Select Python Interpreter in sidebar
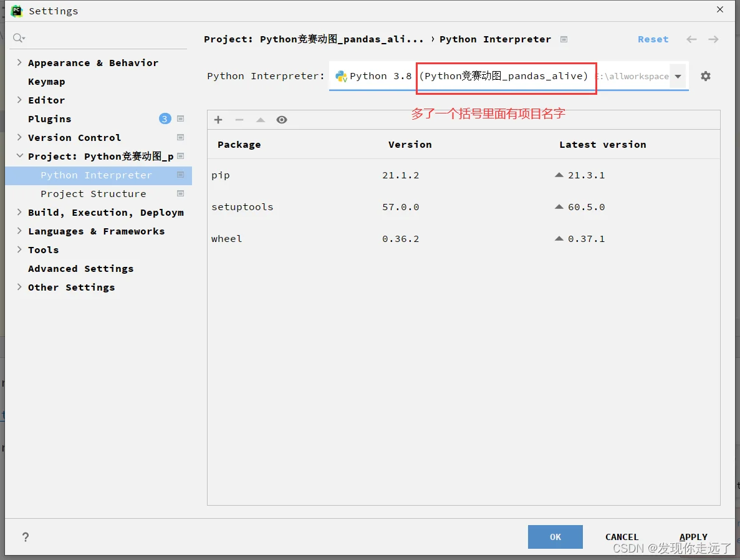This screenshot has width=740, height=560. coord(96,175)
